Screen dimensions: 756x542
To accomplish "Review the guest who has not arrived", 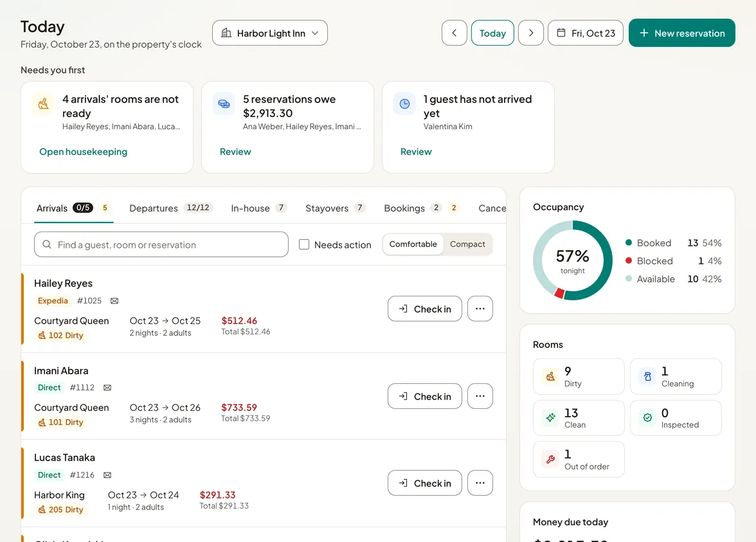I will [416, 152].
